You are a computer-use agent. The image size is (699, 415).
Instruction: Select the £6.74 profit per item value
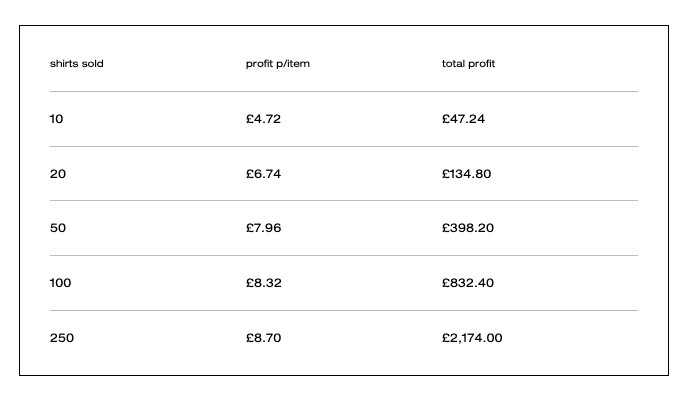[263, 174]
